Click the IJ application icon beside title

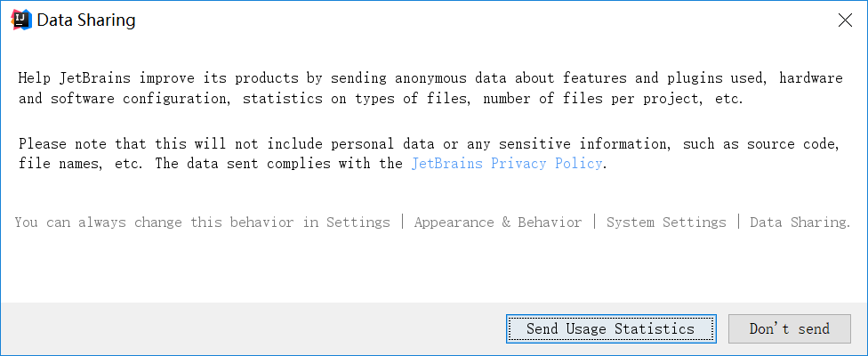coord(21,20)
